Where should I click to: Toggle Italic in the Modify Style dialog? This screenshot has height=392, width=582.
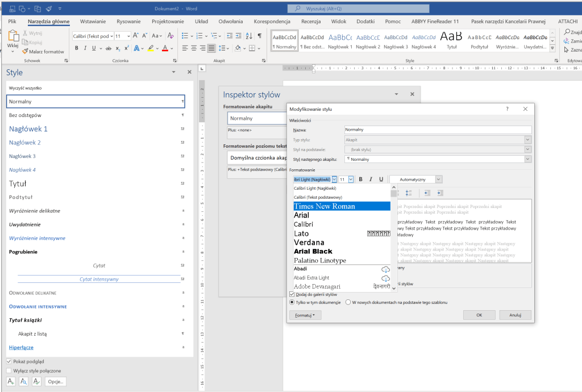point(371,179)
